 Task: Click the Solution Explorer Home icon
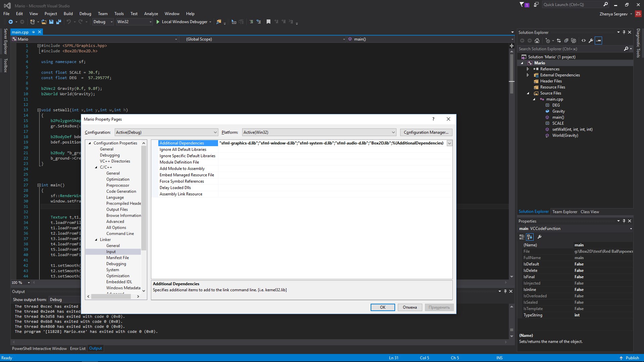click(537, 41)
